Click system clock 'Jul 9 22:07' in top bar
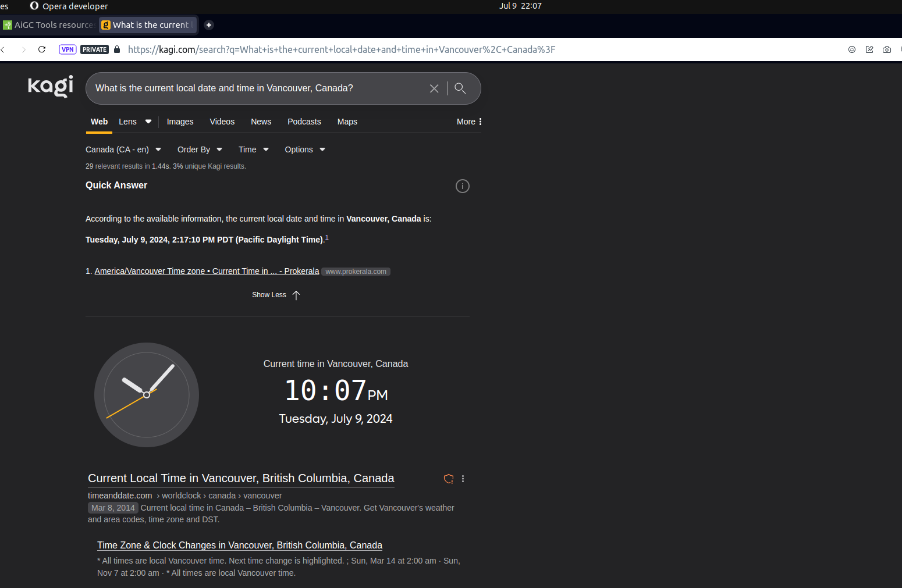Viewport: 902px width, 588px height. [520, 6]
